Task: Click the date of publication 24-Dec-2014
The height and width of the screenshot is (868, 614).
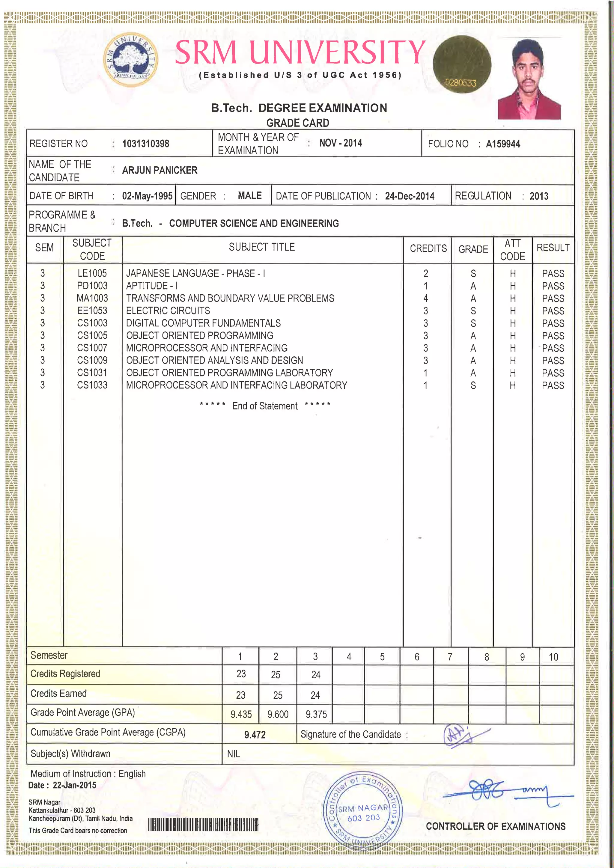Action: click(x=410, y=196)
